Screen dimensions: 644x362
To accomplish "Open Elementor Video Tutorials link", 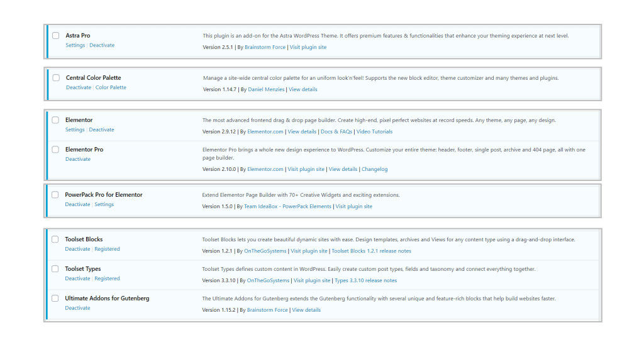I will coord(374,132).
